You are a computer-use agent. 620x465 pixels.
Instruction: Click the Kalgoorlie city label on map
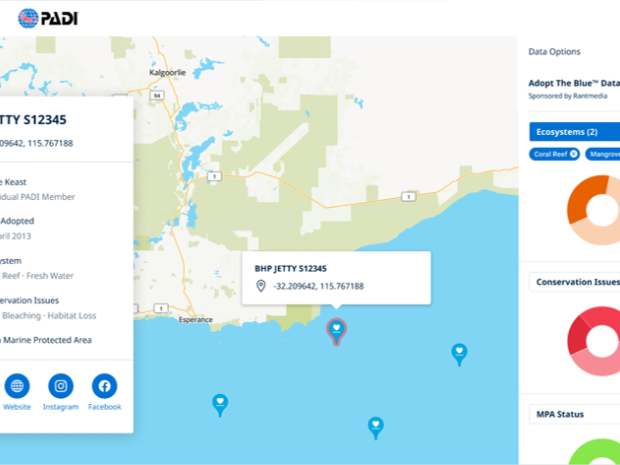tap(168, 72)
